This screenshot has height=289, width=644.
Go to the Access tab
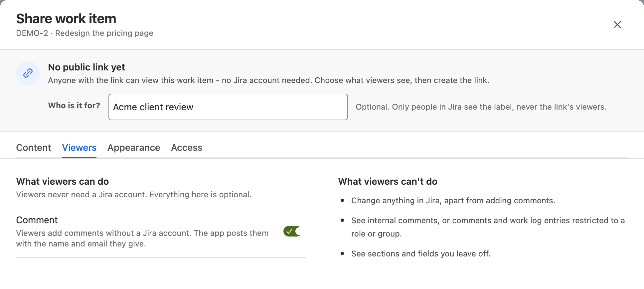[187, 147]
